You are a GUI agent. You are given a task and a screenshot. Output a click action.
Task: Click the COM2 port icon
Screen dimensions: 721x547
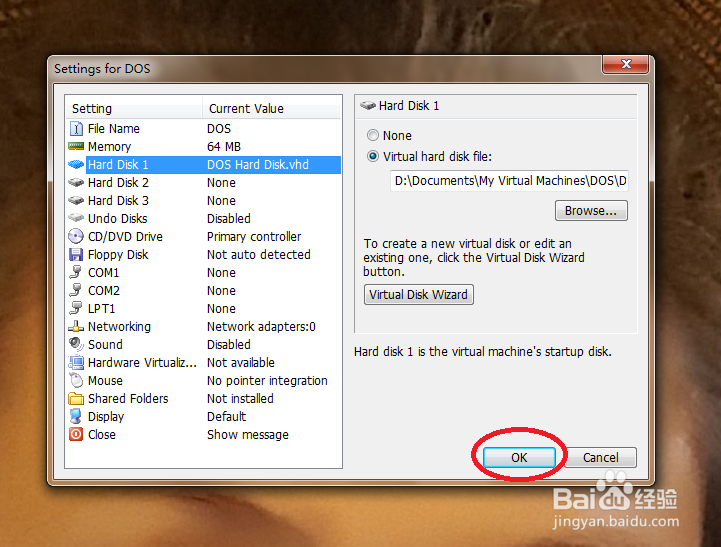[76, 290]
